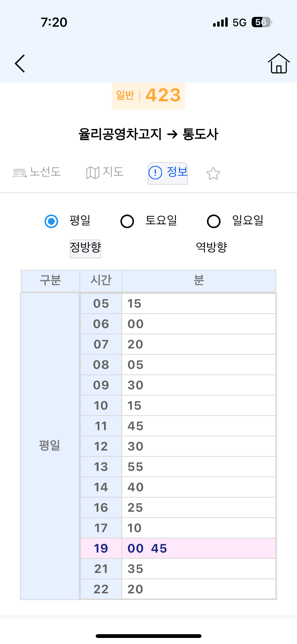Tap the cellular signal bars icon
The height and width of the screenshot is (644, 297).
pyautogui.click(x=220, y=22)
